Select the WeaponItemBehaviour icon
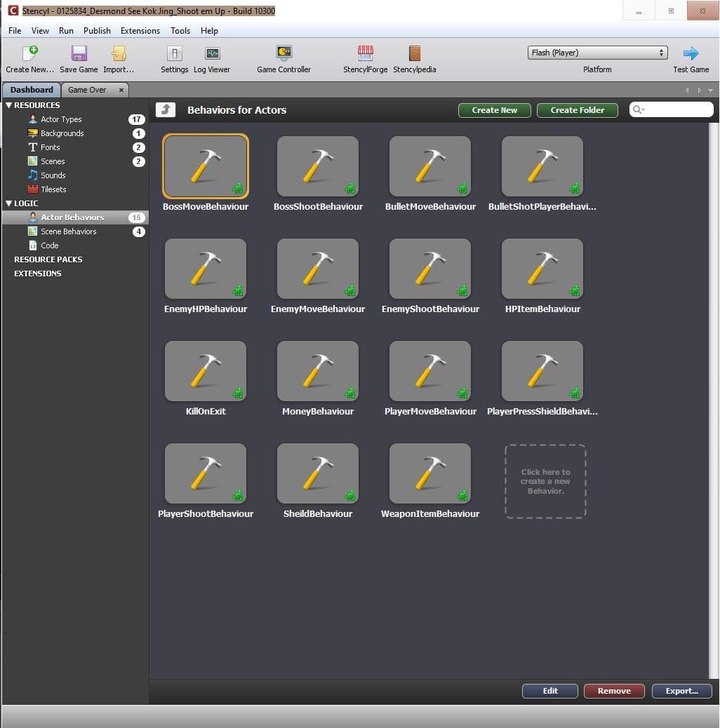720x728 pixels. click(x=430, y=473)
